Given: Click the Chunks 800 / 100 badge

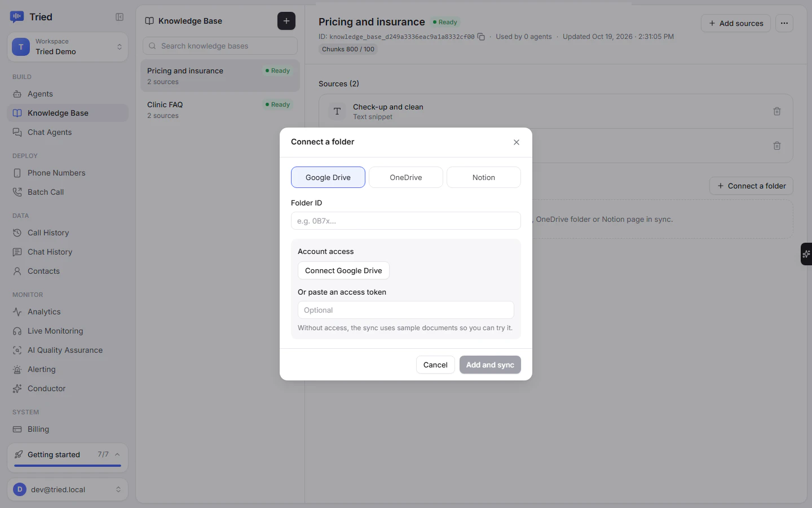Looking at the screenshot, I should [348, 49].
